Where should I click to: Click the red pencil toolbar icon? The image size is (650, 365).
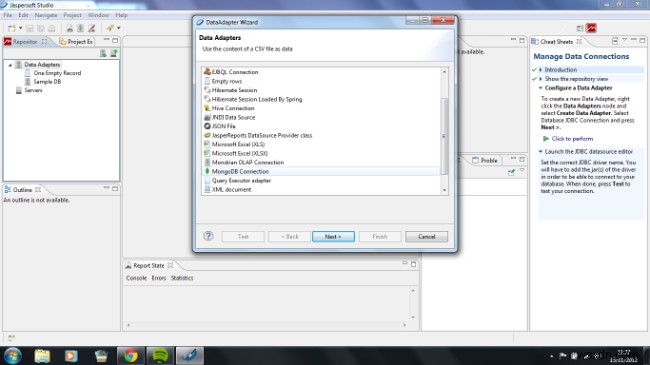(92, 28)
